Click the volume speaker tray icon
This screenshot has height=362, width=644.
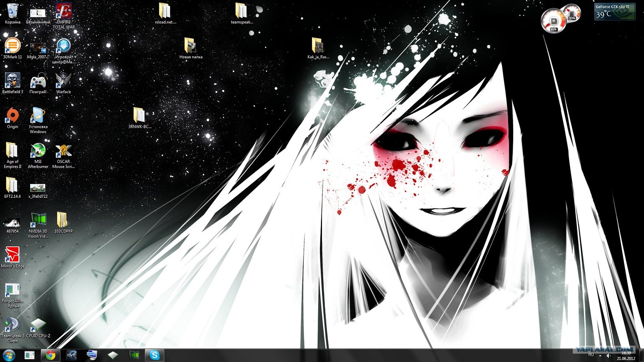(x=608, y=356)
